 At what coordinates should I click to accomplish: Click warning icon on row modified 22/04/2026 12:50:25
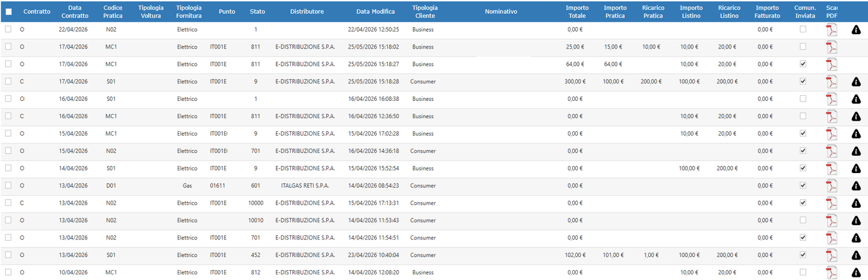(x=856, y=30)
